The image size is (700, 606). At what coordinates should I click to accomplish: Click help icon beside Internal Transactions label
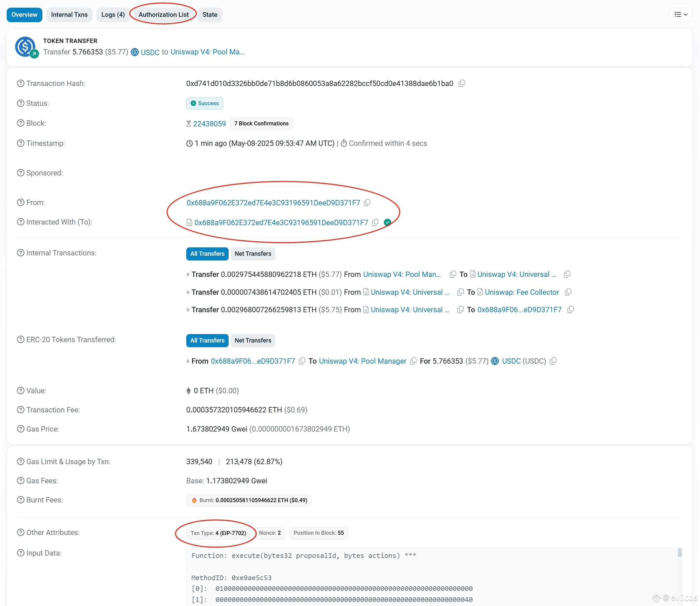[x=21, y=253]
